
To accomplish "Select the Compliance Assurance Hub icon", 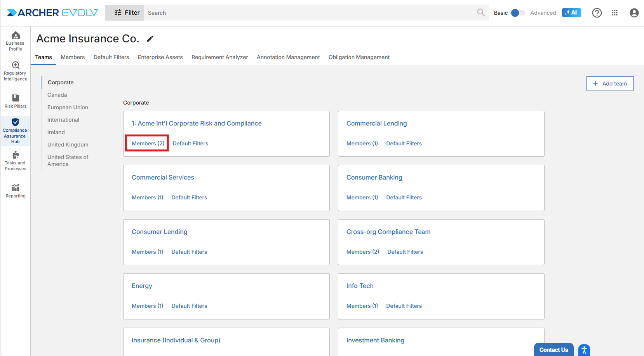I will [x=15, y=131].
